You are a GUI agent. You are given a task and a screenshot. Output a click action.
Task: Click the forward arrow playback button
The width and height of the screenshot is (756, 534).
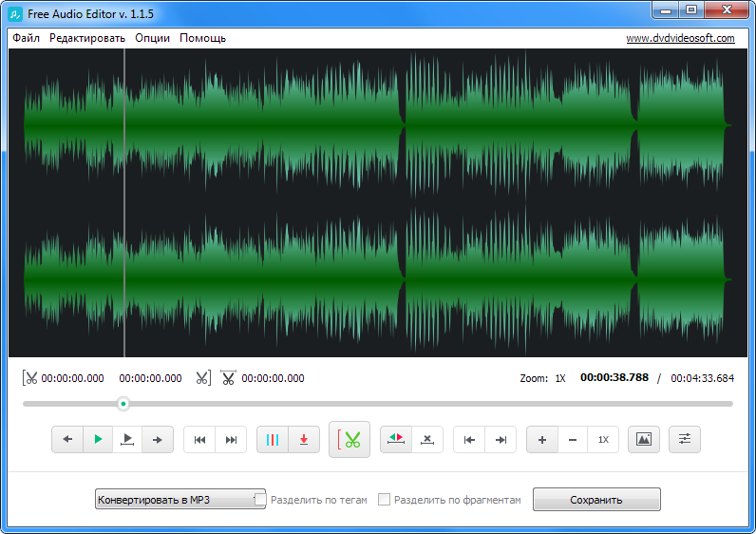pos(157,439)
